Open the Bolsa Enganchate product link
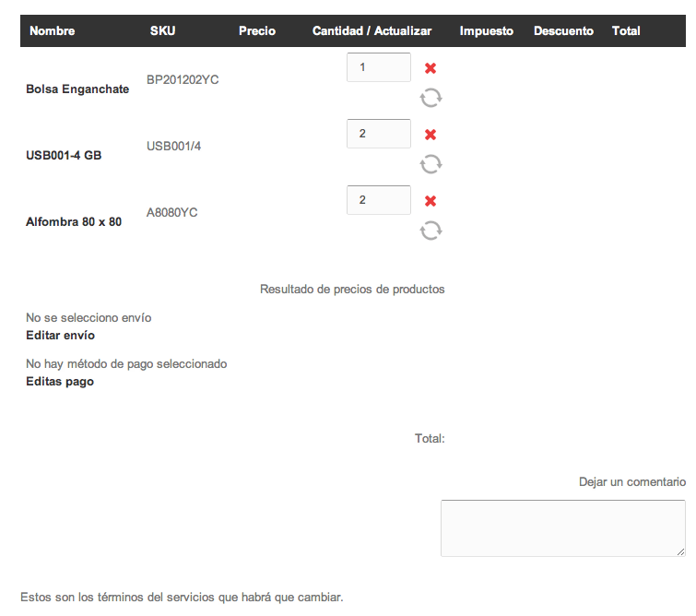 pyautogui.click(x=77, y=89)
